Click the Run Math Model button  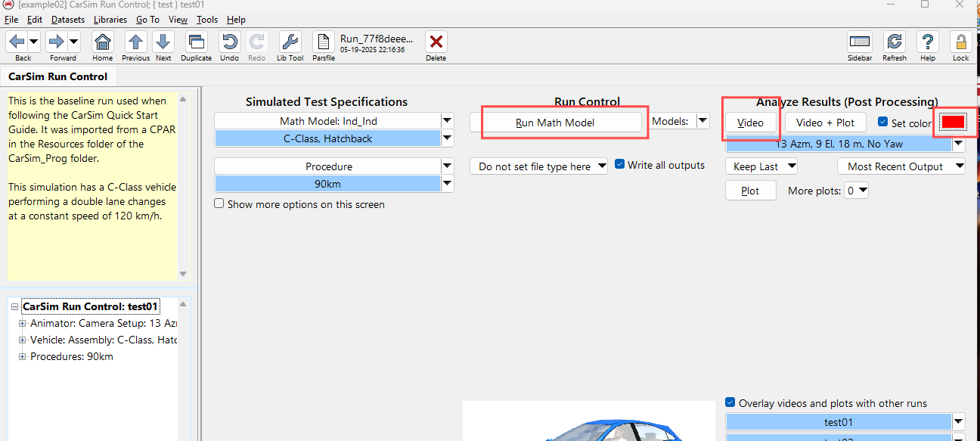[556, 123]
